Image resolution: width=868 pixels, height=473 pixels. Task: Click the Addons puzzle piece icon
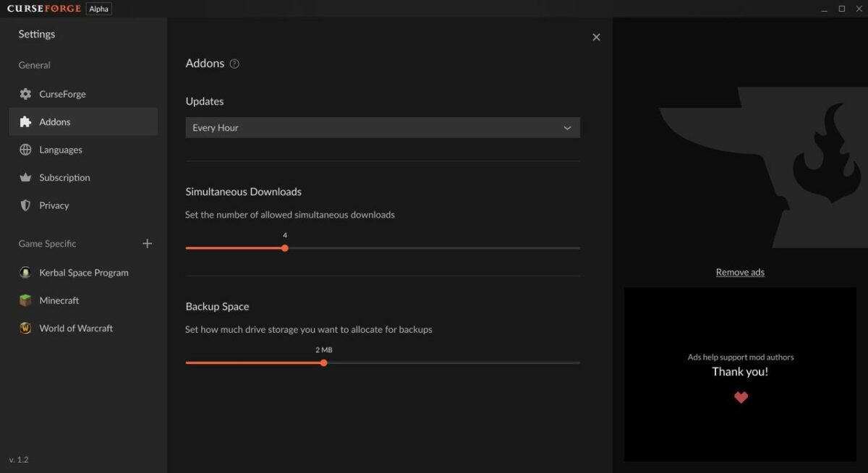(25, 122)
